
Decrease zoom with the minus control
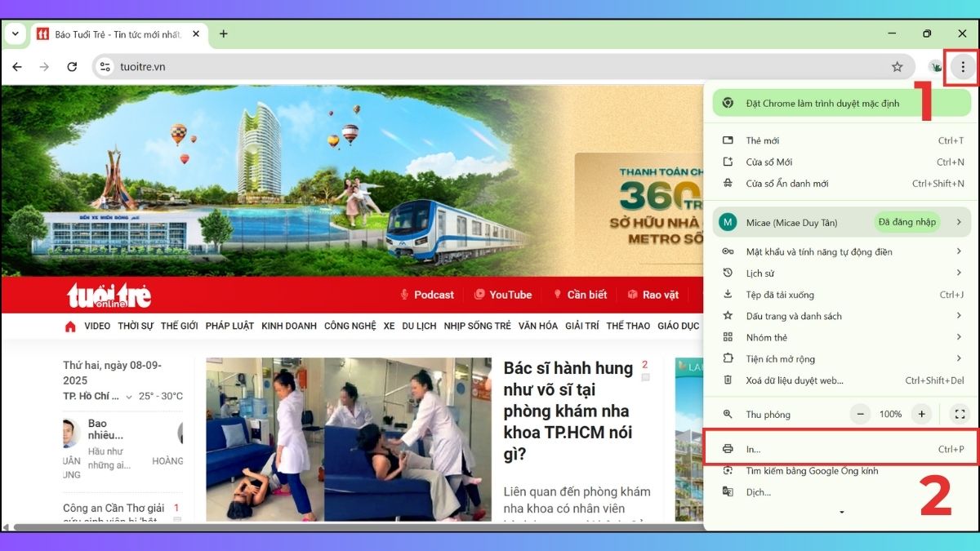tap(860, 414)
